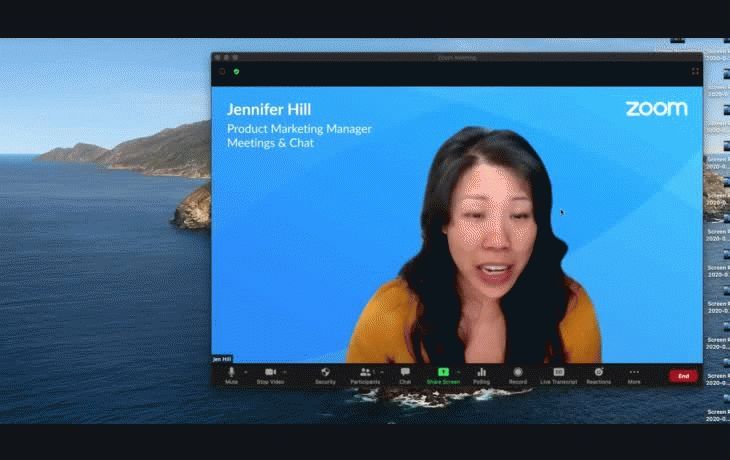Click the Jen Hill name label
Screen dimensions: 730x460
pos(222,359)
